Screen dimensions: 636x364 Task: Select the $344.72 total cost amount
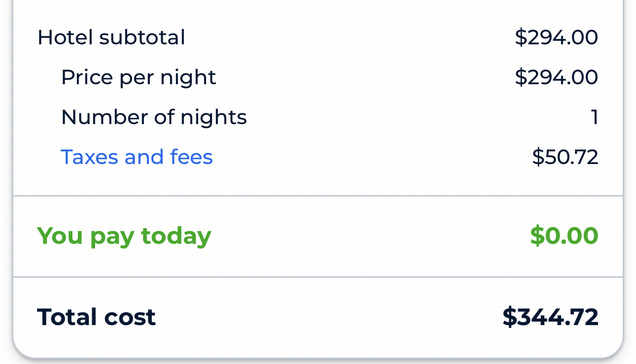pos(550,317)
